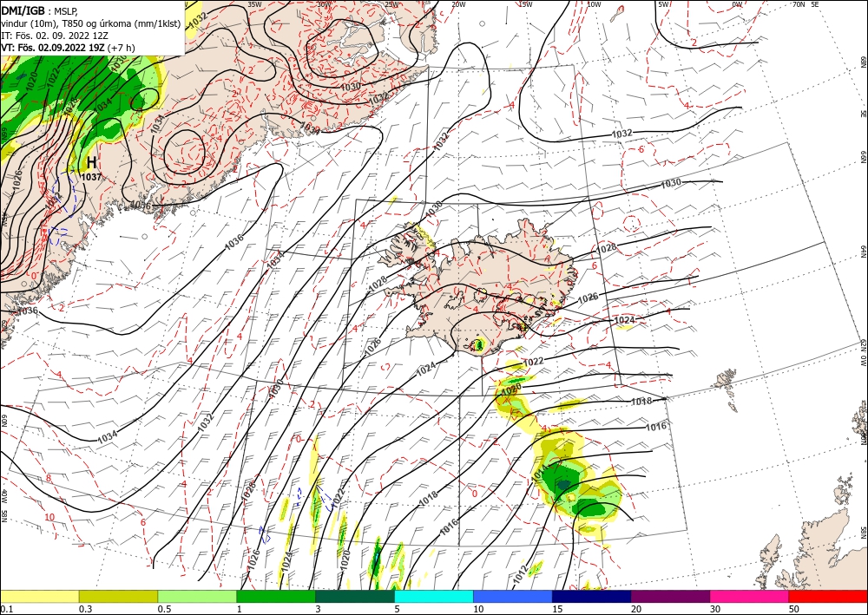Image resolution: width=868 pixels, height=615 pixels.
Task: Click the legend value 15
Action: tap(557, 609)
